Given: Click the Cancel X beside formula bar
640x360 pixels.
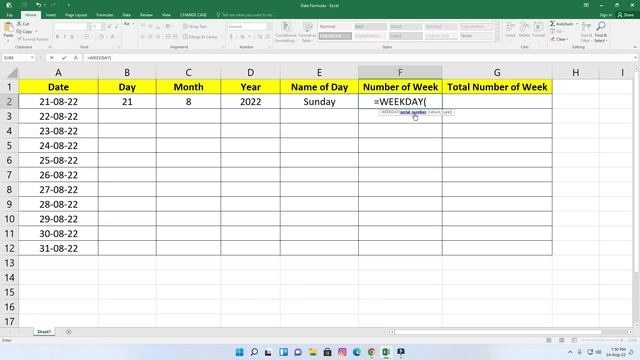Looking at the screenshot, I should point(52,58).
